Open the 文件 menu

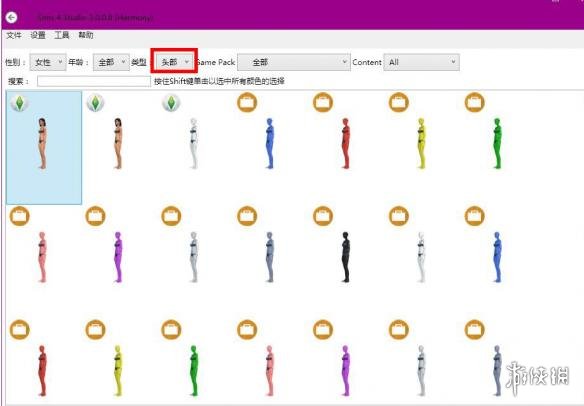(14, 35)
